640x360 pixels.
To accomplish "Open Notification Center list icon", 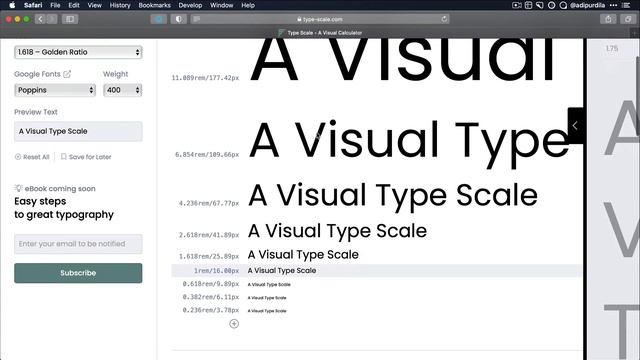I will [627, 5].
